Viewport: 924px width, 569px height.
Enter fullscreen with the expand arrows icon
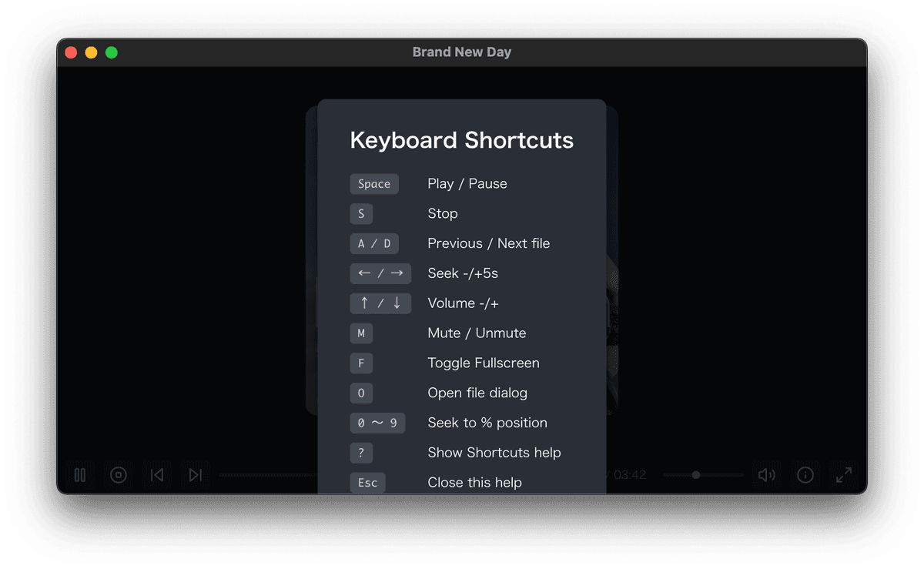(844, 475)
